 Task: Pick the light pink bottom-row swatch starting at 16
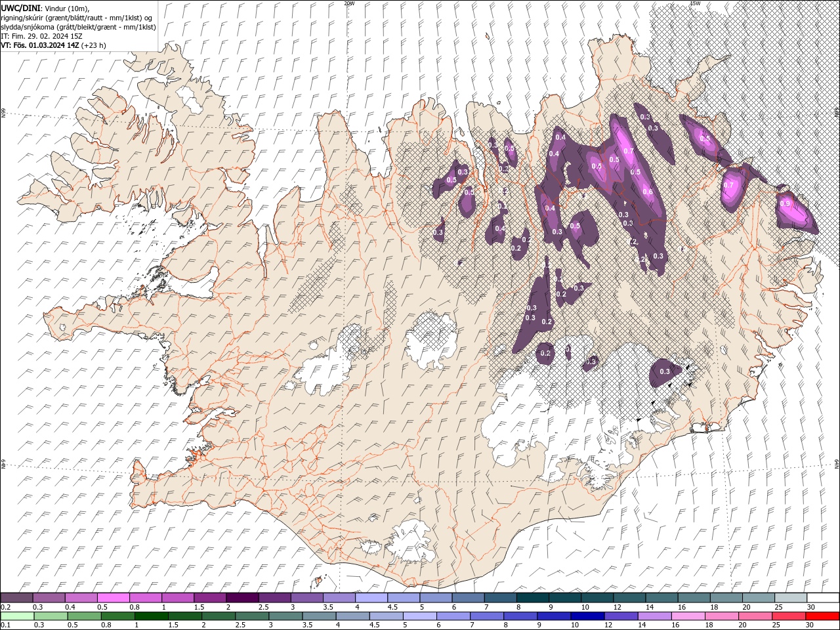click(688, 616)
